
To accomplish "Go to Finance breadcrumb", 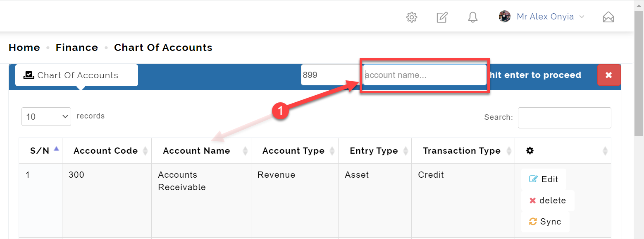I will [77, 48].
